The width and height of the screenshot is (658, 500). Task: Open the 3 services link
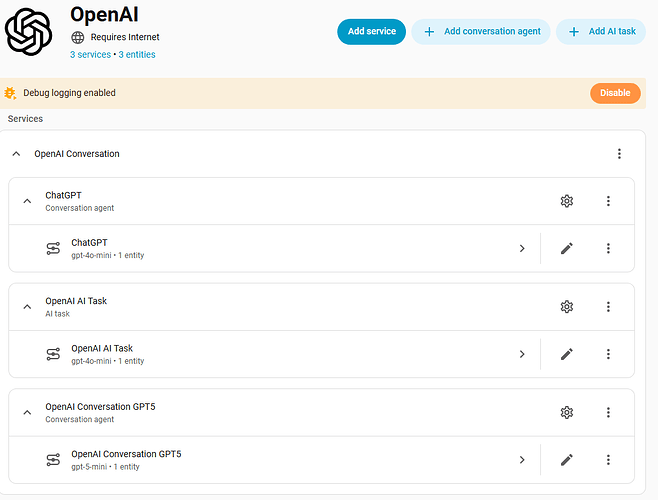coord(90,55)
